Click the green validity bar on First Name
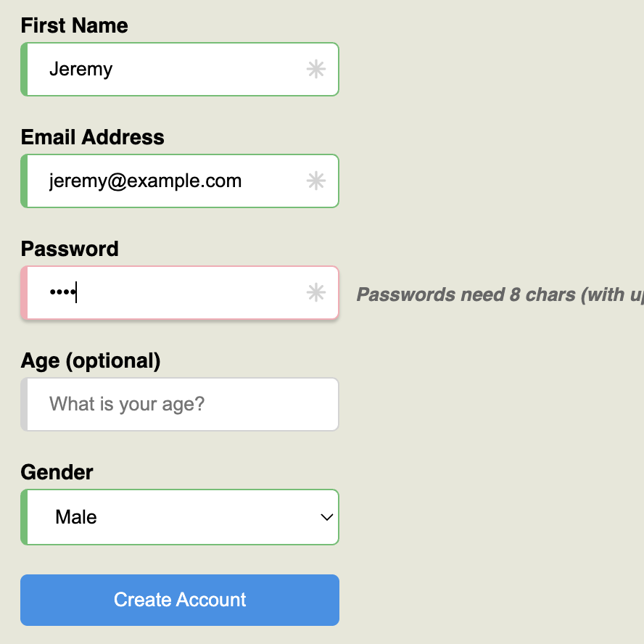The image size is (644, 644). click(24, 70)
